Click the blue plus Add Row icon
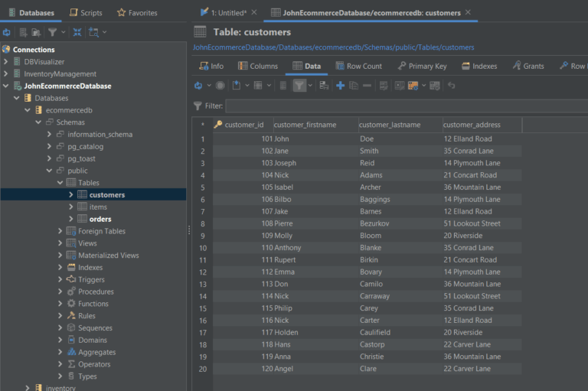 click(340, 86)
